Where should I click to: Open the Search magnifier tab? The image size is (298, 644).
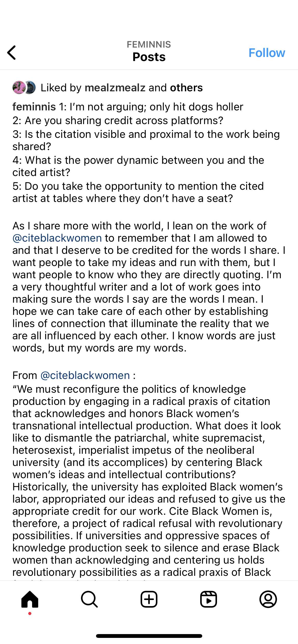(x=89, y=599)
